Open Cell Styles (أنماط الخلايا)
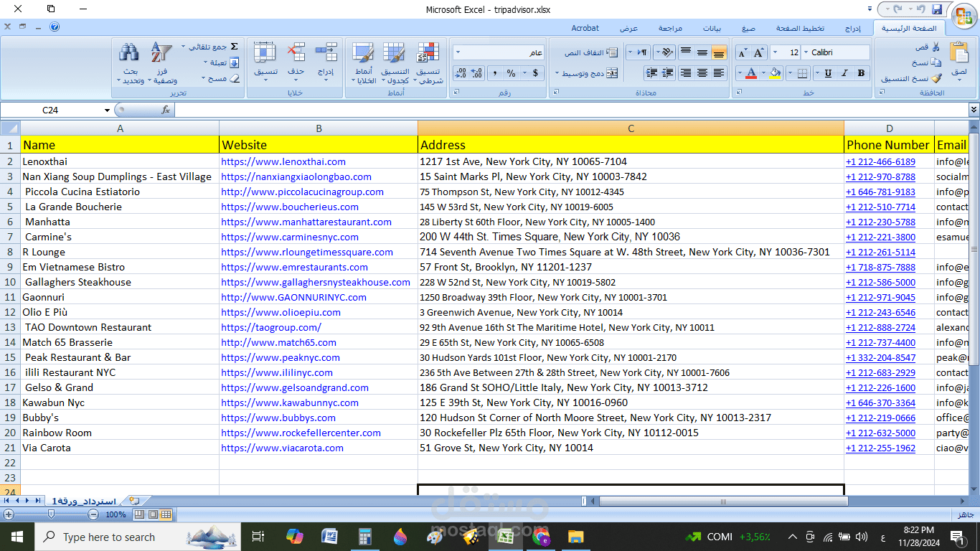The image size is (980, 551). (363, 63)
